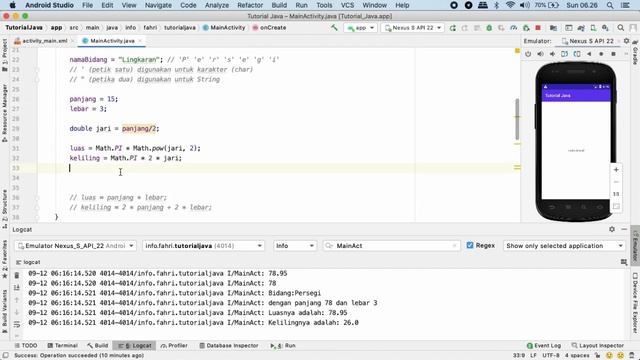Click emulator Zoom to Fit icon
Screen dimensions: 640x360
point(616,207)
